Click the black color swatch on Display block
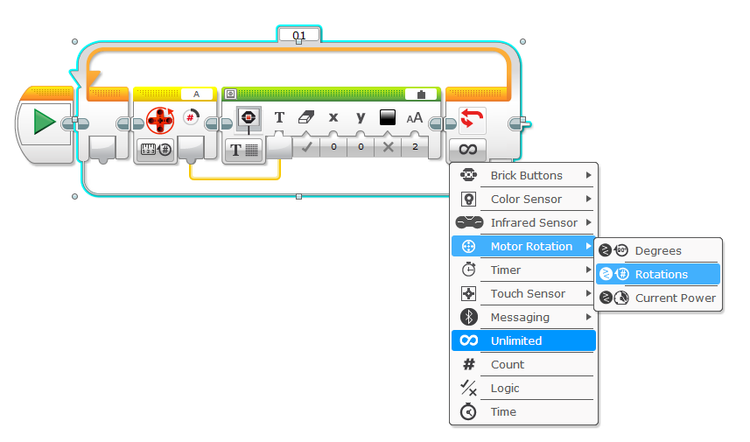The width and height of the screenshot is (750, 442). pos(387,118)
